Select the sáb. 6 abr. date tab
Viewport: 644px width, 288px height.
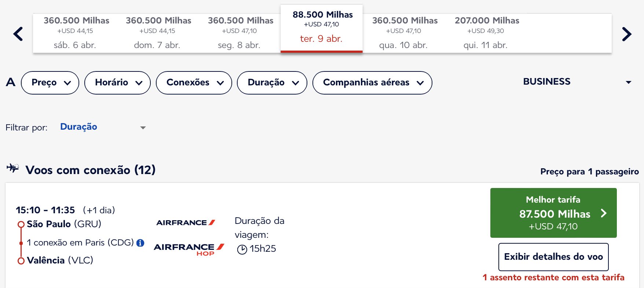[x=75, y=33]
